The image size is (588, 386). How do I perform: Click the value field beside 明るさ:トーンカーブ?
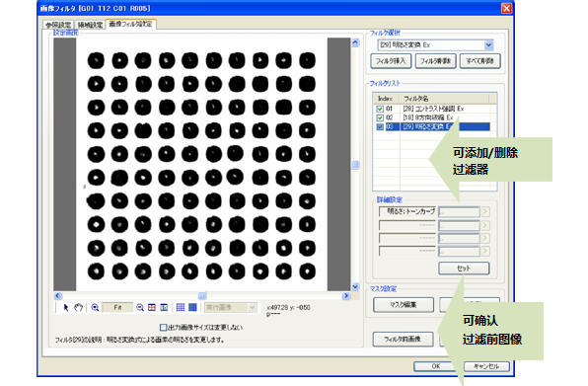[x=459, y=212]
